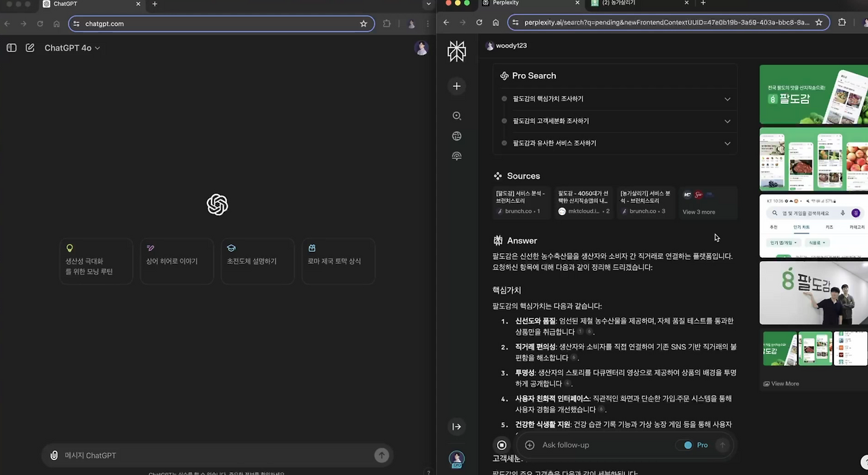Select the 생산성 극대화를 위한 모닝 루틴 suggestion card
This screenshot has height=475, width=868.
point(96,261)
